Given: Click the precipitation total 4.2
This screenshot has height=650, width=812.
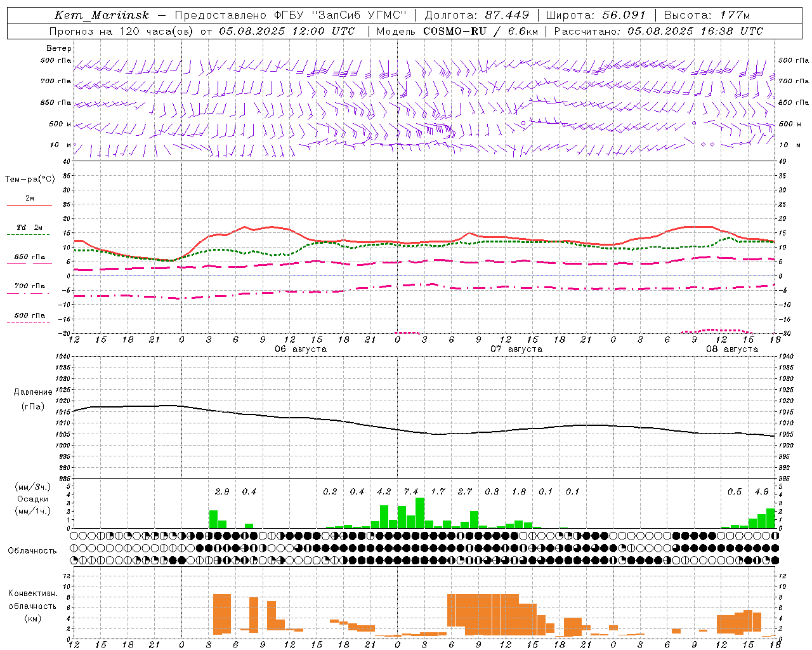Looking at the screenshot, I should pyautogui.click(x=384, y=492).
